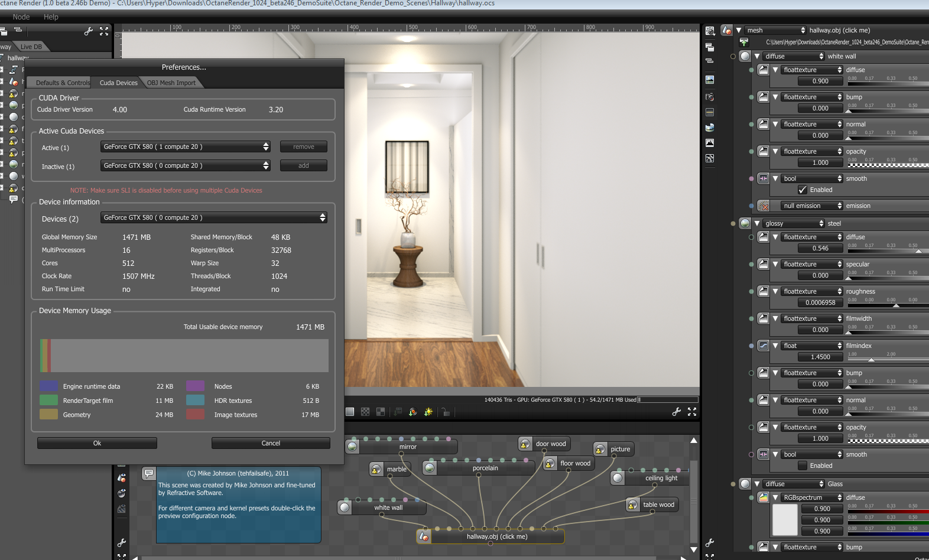Click the steel filmindex 1.4500 value field
Screen dimensions: 929x560
tap(820, 357)
